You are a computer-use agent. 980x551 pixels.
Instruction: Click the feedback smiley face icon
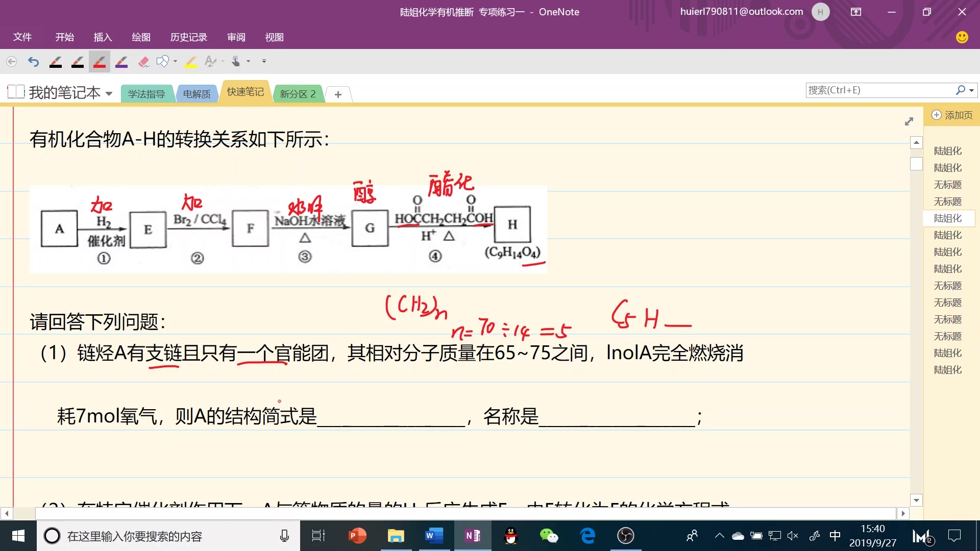961,37
